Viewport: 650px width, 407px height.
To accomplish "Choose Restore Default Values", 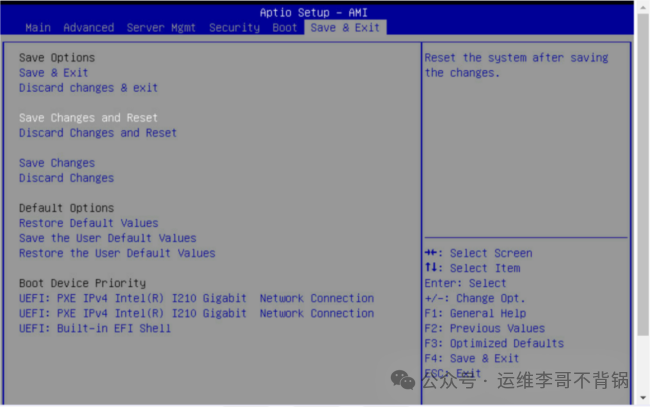I will click(89, 223).
